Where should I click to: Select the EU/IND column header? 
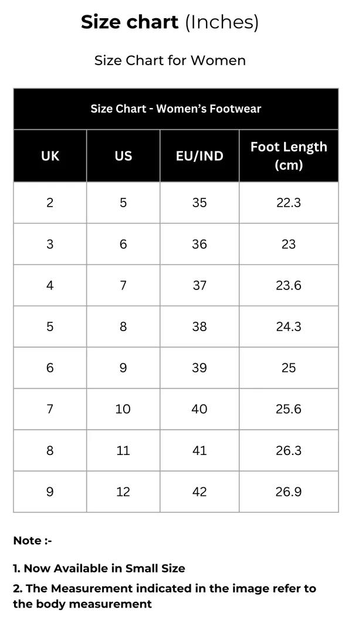[199, 156]
